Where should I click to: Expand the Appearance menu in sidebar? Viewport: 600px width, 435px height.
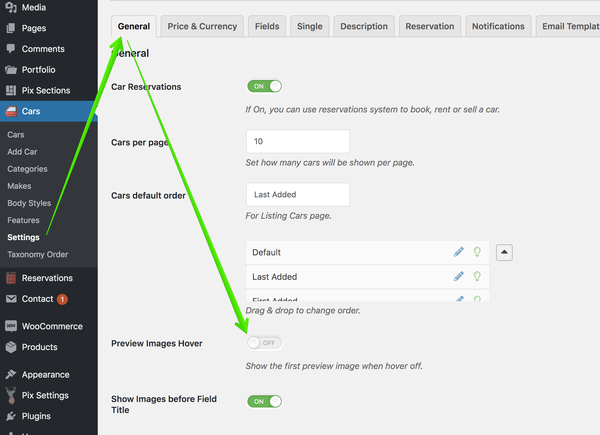pyautogui.click(x=46, y=375)
